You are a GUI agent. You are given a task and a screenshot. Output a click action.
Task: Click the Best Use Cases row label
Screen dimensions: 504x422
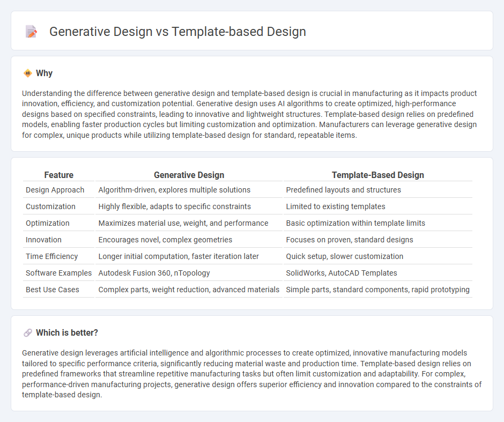[53, 290]
